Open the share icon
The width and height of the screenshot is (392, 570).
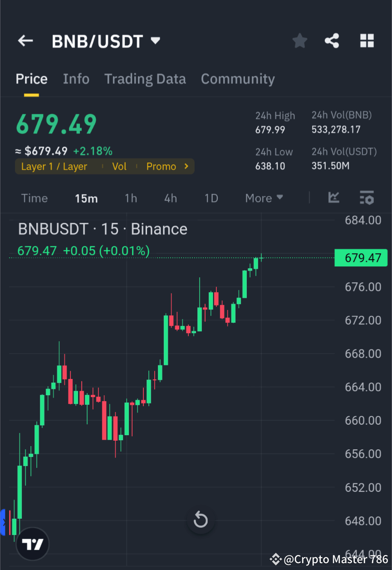[332, 40]
